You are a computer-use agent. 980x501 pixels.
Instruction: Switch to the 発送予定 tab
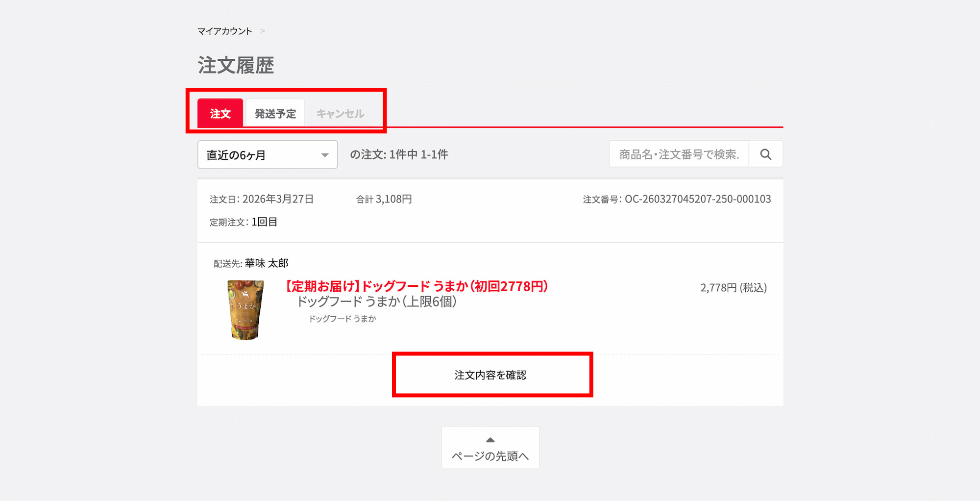275,114
